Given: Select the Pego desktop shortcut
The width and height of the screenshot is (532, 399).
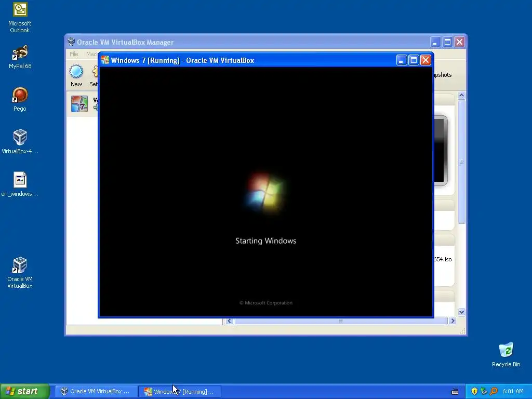Looking at the screenshot, I should (20, 99).
